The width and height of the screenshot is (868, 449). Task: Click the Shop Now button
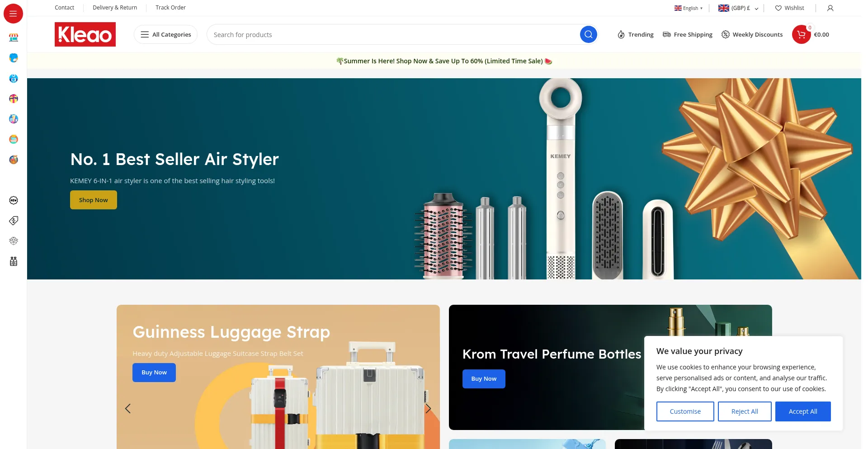[94, 200]
